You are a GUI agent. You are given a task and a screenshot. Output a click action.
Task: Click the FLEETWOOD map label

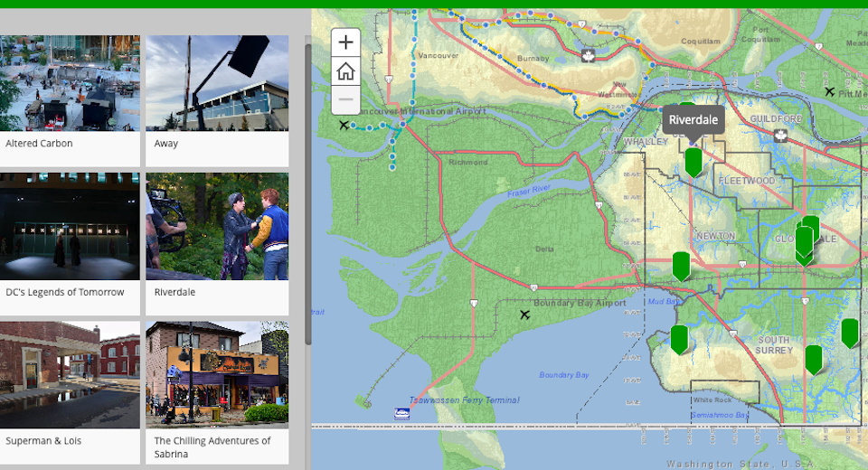[x=747, y=181]
